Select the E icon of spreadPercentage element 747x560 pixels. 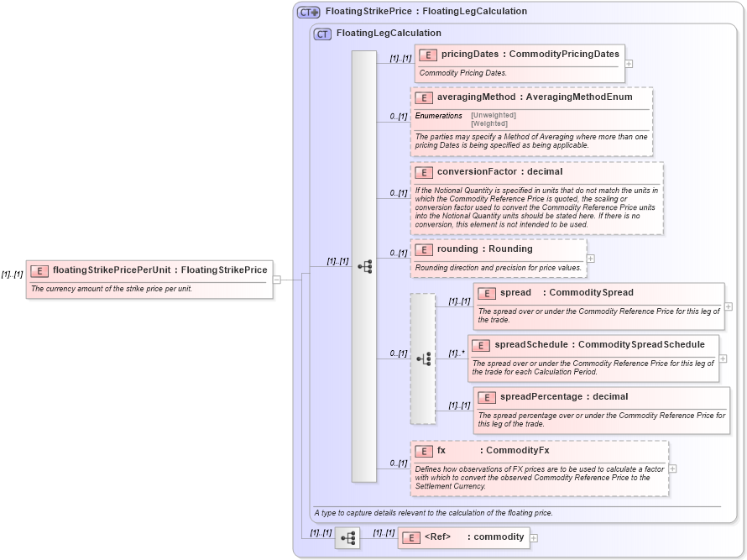pos(486,397)
